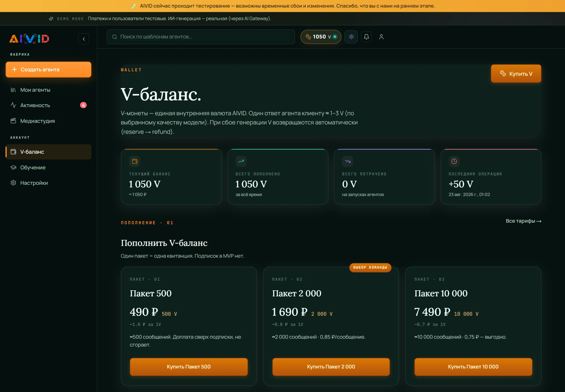This screenshot has height=392, width=565.
Task: Open Активность in sidebar
Action: [x=48, y=105]
